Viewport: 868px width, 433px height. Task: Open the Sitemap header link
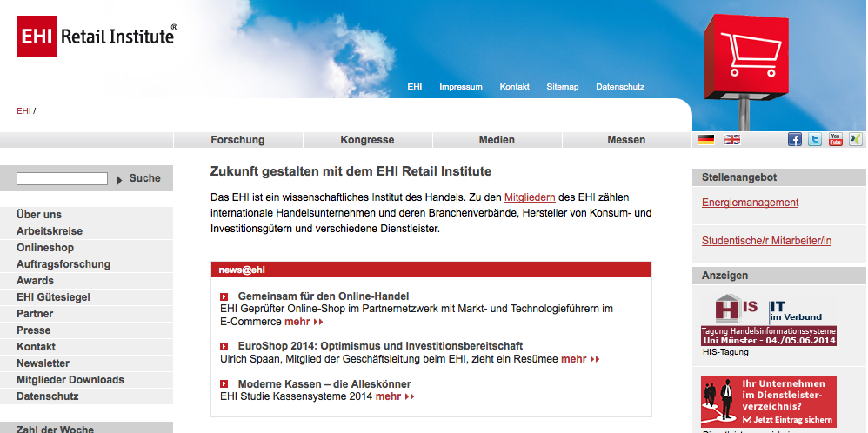563,87
